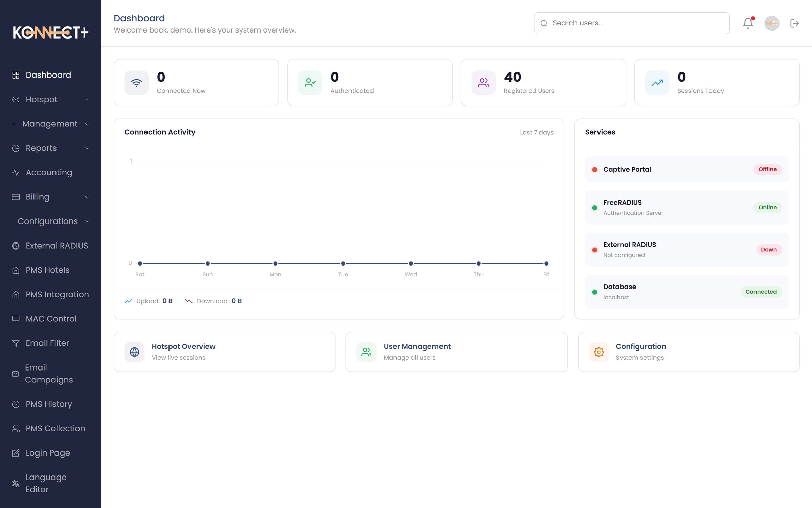Click the Wed data point on chart
This screenshot has width=812, height=508.
click(411, 263)
